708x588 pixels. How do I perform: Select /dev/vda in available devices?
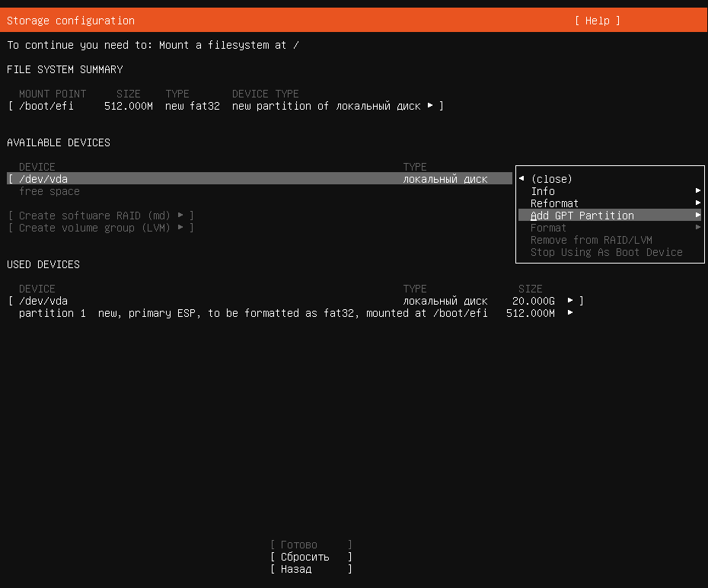click(x=260, y=178)
